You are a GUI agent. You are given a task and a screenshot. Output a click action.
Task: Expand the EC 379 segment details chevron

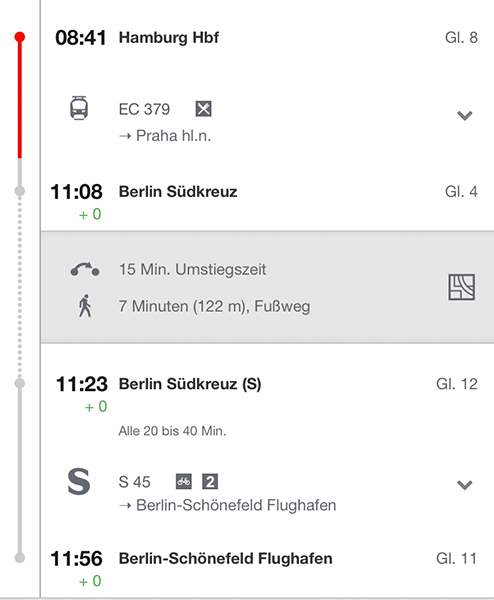[x=465, y=115]
